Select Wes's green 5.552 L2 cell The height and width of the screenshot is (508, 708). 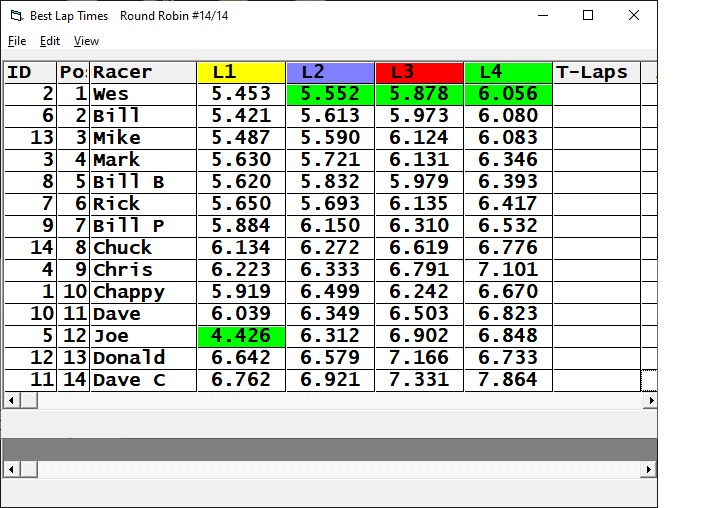(x=330, y=94)
